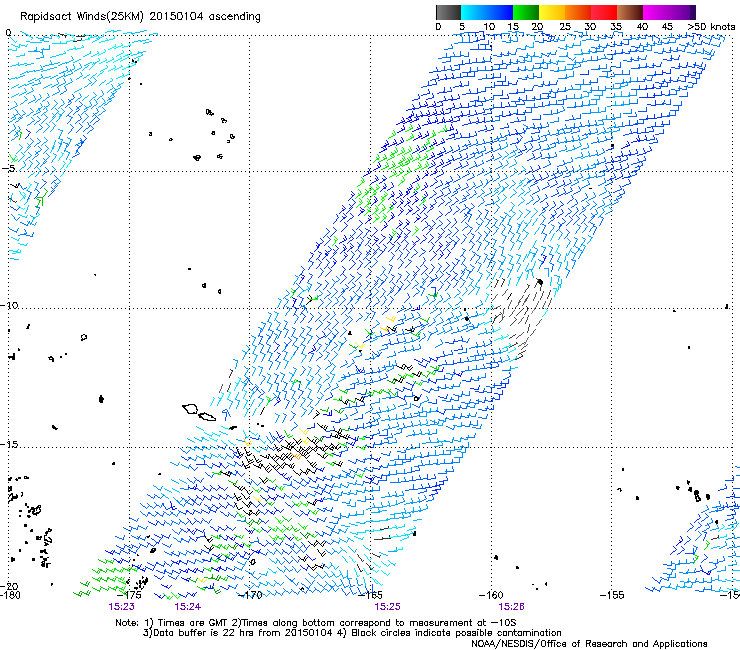Click the green 15-20 knots color swatch
The height and width of the screenshot is (650, 740).
pyautogui.click(x=526, y=12)
